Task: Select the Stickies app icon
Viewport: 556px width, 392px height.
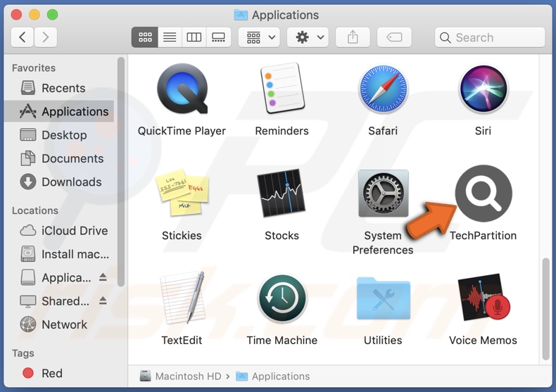Action: 182,192
